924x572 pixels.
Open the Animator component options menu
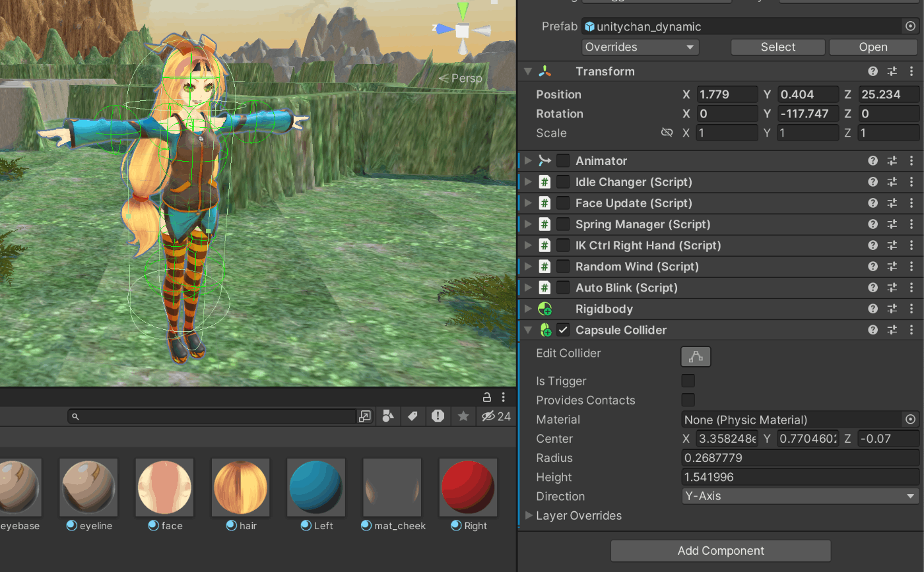click(x=911, y=160)
